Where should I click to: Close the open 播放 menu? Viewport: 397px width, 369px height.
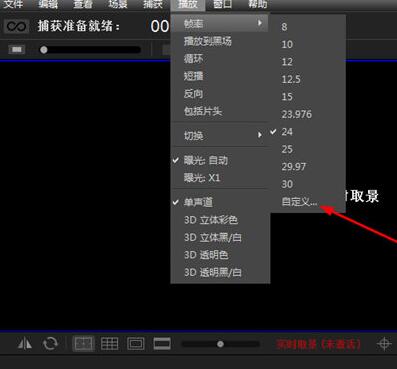(188, 4)
